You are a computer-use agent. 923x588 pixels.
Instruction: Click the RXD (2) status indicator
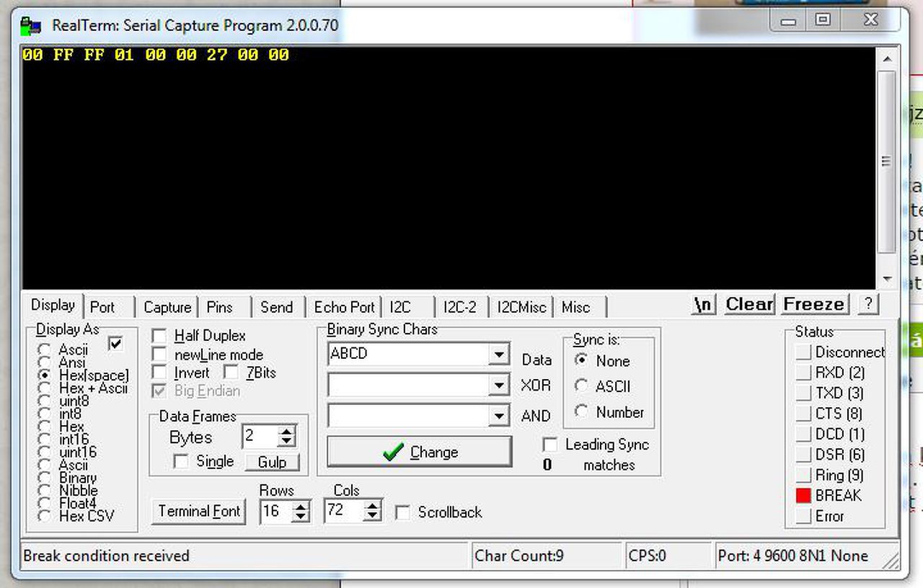click(x=803, y=373)
